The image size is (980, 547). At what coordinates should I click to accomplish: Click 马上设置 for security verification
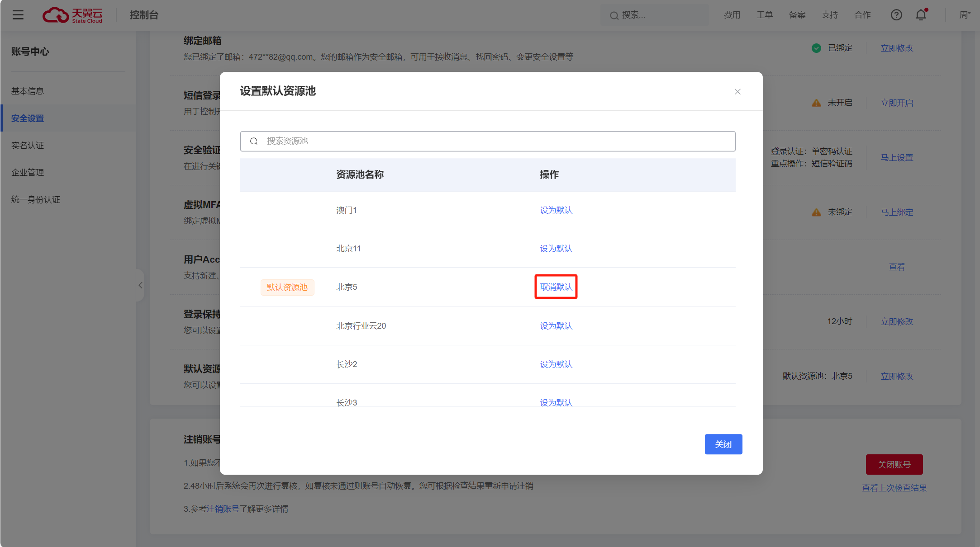897,158
